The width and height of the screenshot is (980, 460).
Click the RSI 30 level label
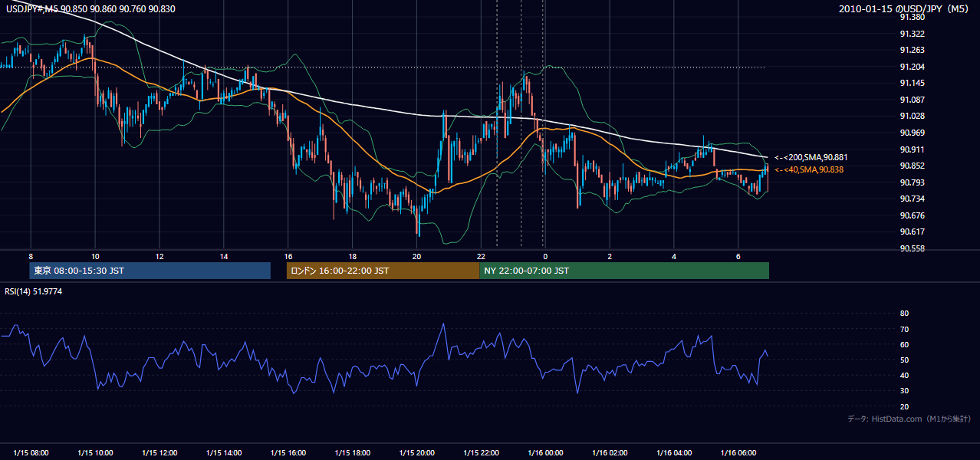[904, 390]
